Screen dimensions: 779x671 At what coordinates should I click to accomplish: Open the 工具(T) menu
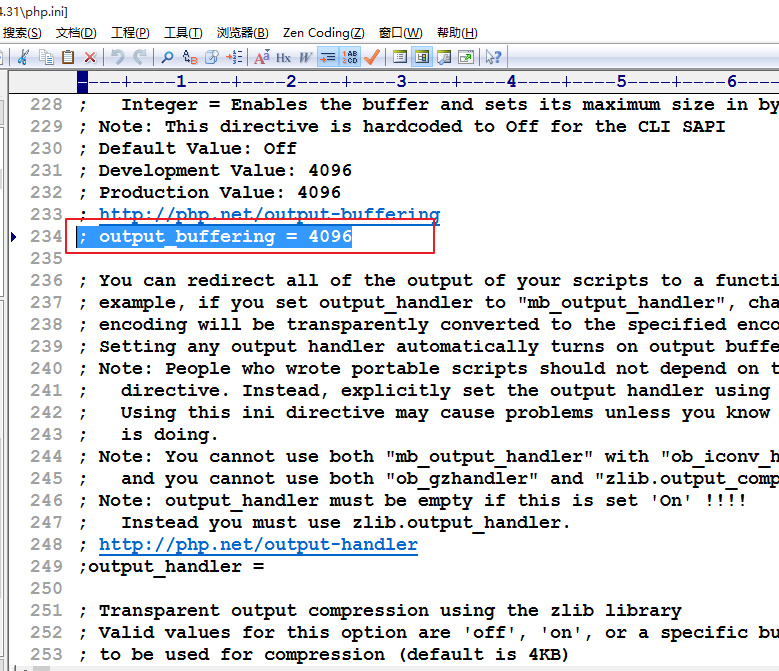click(x=182, y=33)
